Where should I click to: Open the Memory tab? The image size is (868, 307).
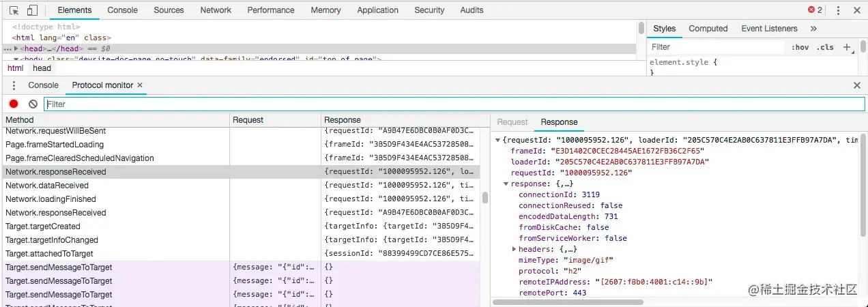click(325, 10)
